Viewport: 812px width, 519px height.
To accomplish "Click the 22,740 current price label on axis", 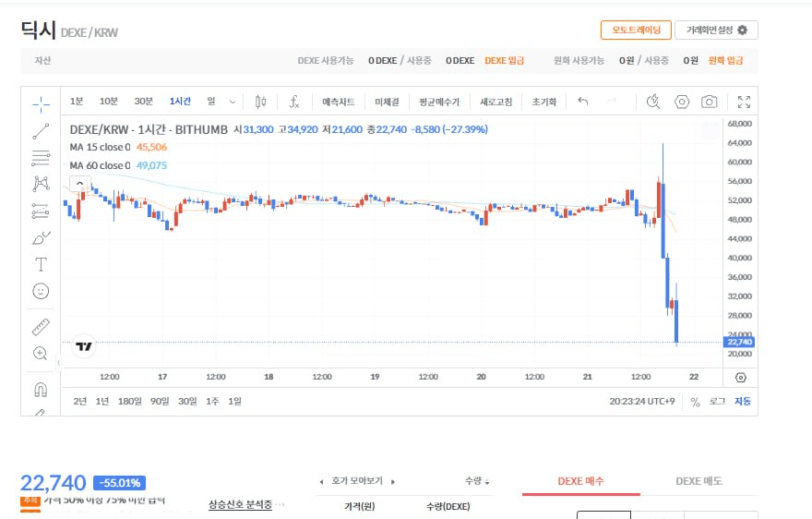I will click(x=739, y=343).
